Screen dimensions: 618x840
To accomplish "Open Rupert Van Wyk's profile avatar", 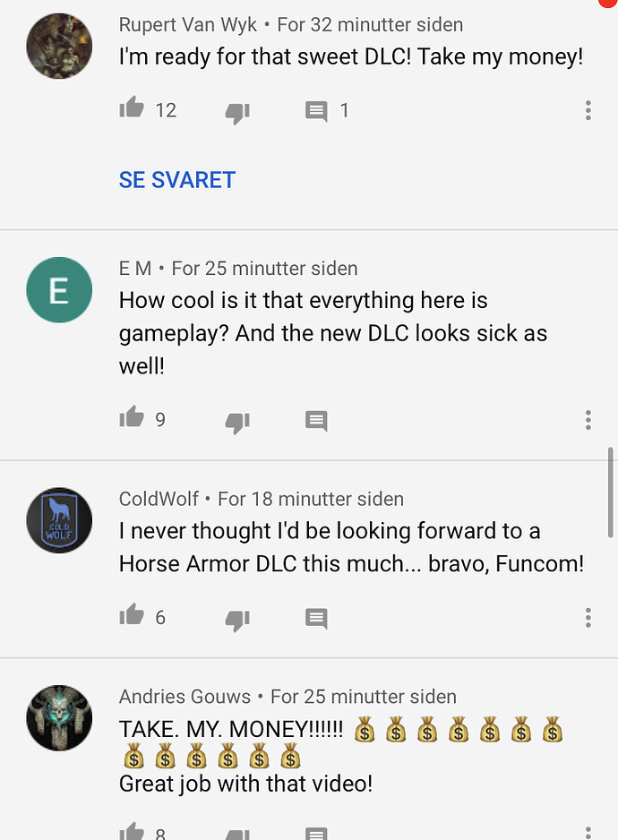I will (x=59, y=46).
